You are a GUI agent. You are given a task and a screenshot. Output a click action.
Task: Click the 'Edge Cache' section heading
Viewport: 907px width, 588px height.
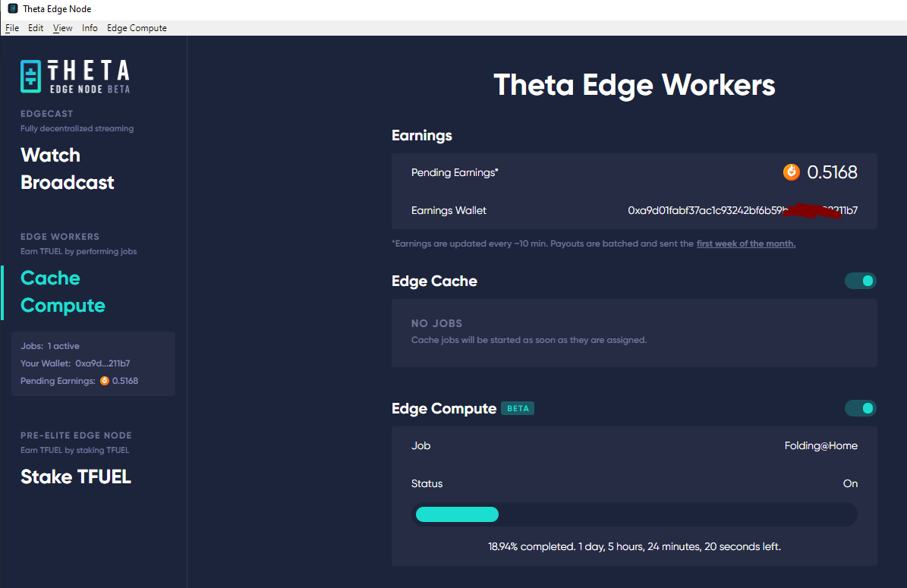(x=434, y=281)
